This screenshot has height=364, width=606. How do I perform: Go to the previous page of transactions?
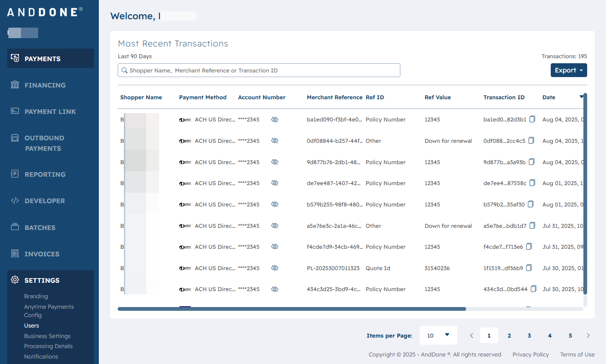pos(472,336)
